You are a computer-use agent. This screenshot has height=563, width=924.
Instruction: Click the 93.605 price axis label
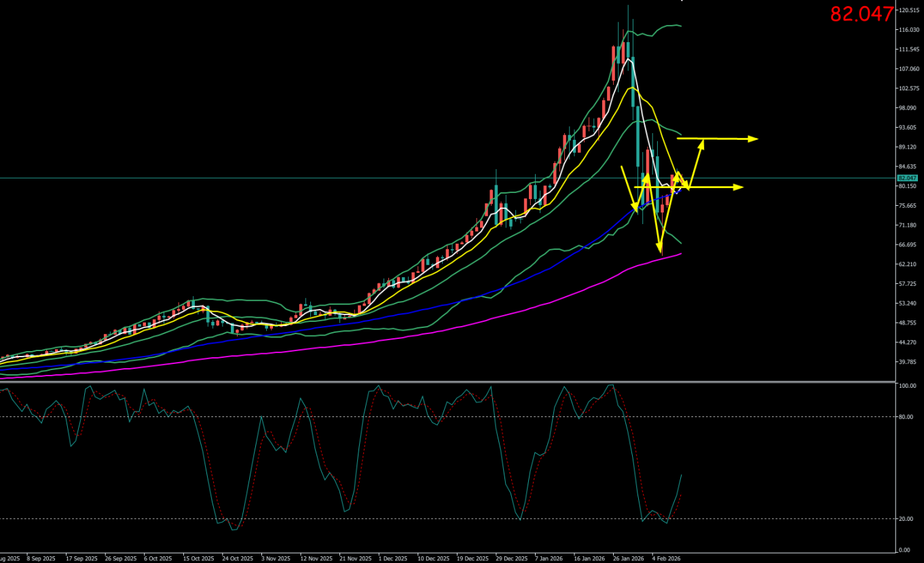908,128
